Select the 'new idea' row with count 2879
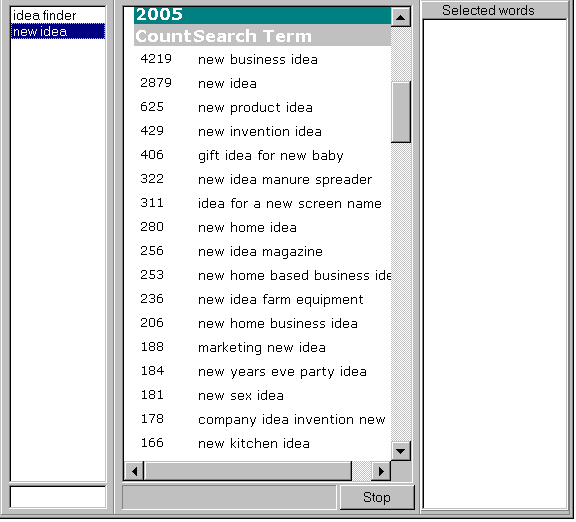This screenshot has width=576, height=522. tap(227, 83)
